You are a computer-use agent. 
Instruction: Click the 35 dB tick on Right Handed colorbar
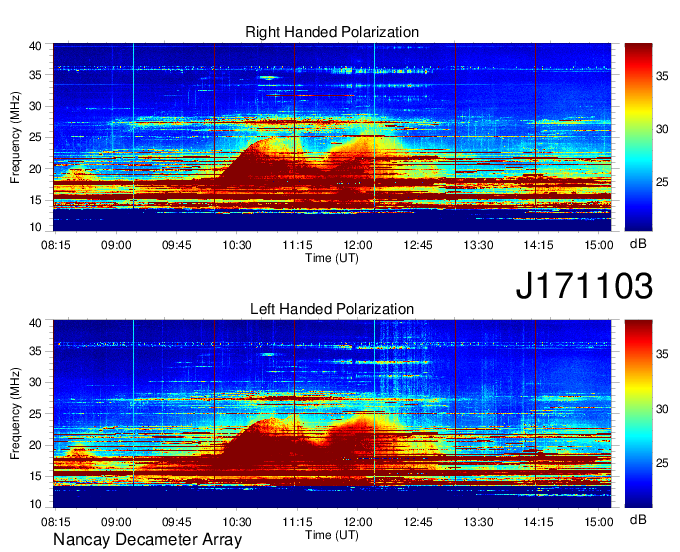click(x=662, y=77)
